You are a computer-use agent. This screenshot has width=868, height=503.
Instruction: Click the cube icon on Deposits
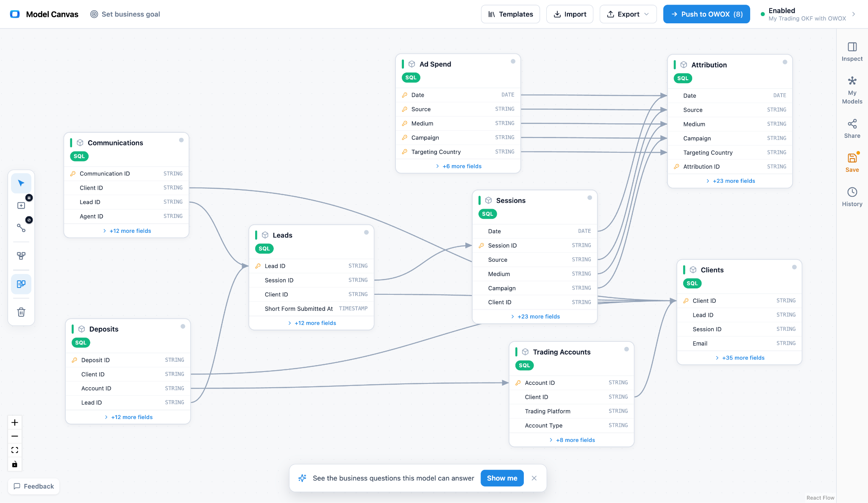(81, 329)
